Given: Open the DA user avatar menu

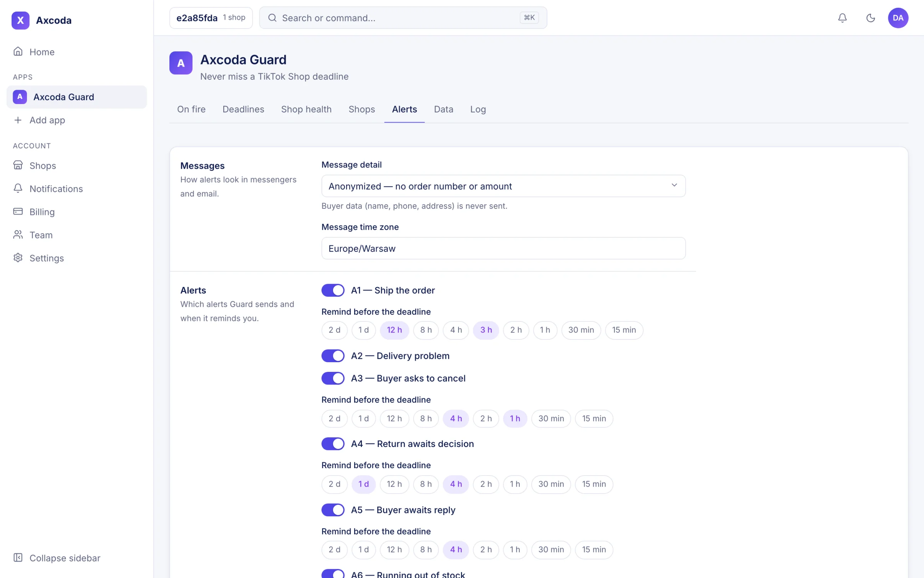Looking at the screenshot, I should (898, 18).
